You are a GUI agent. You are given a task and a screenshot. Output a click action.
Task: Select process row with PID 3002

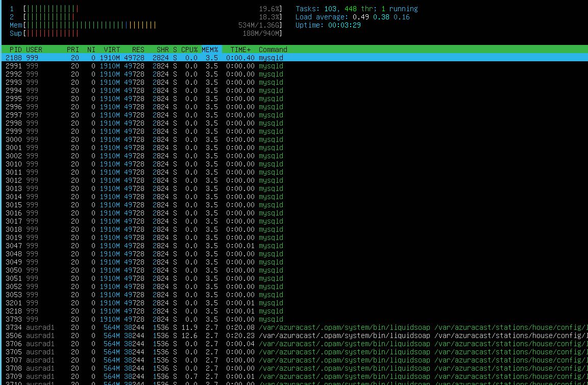[294, 156]
